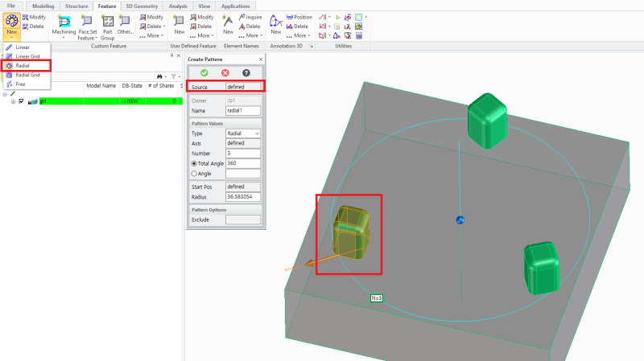
Task: Open More dropdown in Element Names group
Action: [250, 35]
